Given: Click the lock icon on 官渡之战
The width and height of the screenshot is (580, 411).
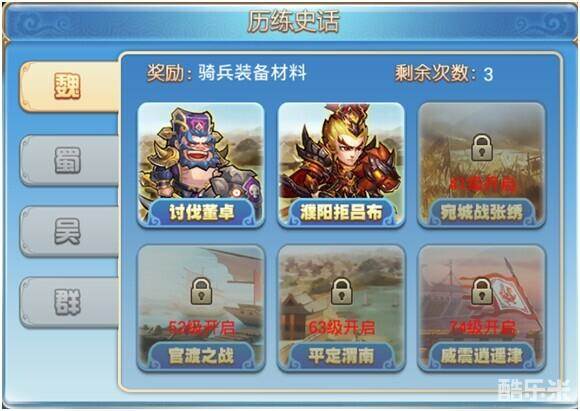Looking at the screenshot, I should (x=201, y=291).
